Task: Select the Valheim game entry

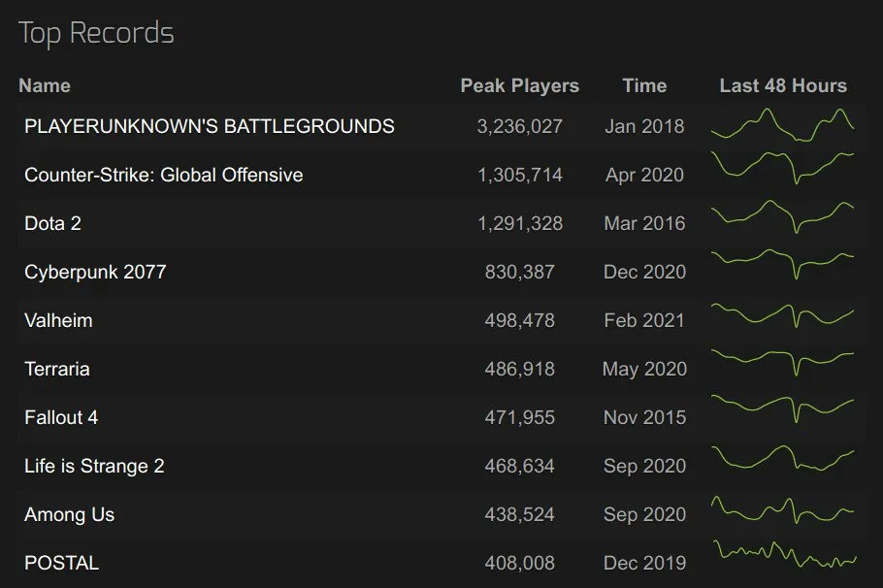Action: pos(58,320)
